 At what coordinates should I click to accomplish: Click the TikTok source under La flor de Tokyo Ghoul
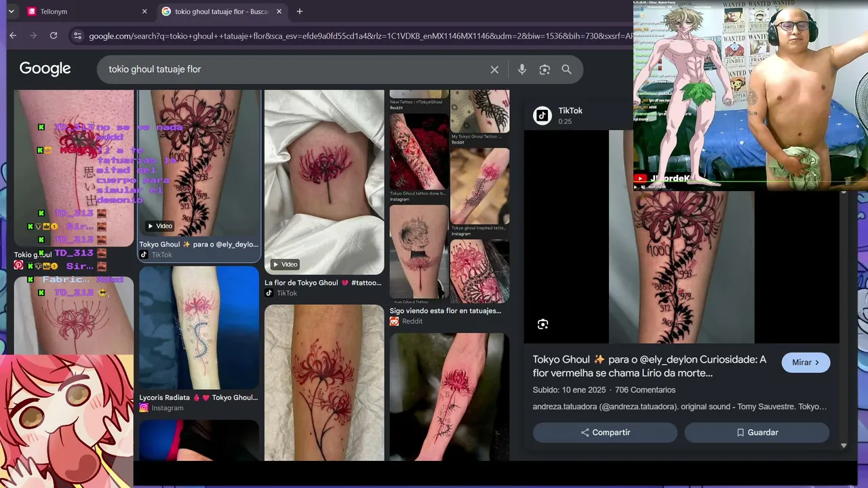point(281,293)
